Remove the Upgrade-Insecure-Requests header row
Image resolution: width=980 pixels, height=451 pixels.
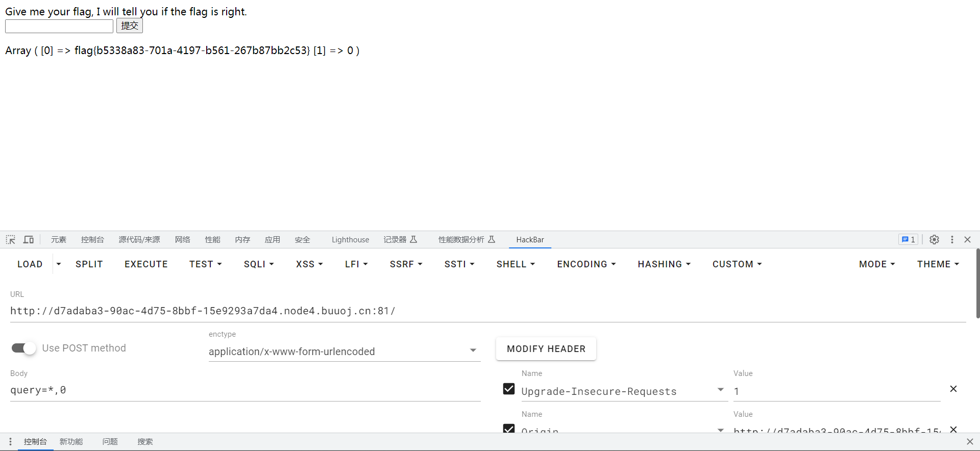(x=953, y=389)
